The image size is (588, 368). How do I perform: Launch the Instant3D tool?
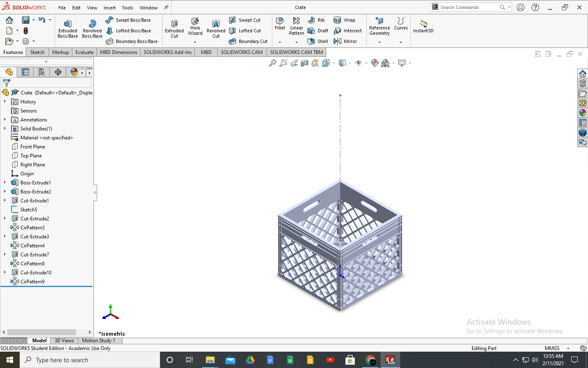pos(423,26)
